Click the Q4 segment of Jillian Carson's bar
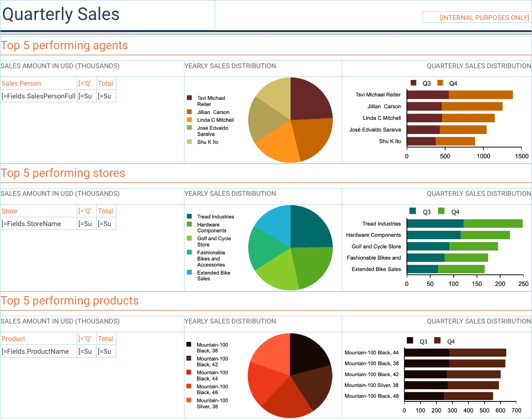Screen dimensions: 532x419 (472, 106)
